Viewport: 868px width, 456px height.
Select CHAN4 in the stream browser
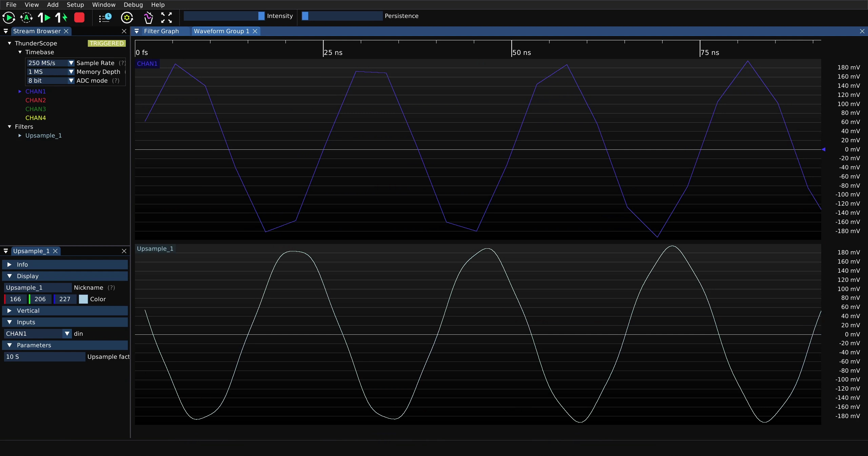pos(36,118)
